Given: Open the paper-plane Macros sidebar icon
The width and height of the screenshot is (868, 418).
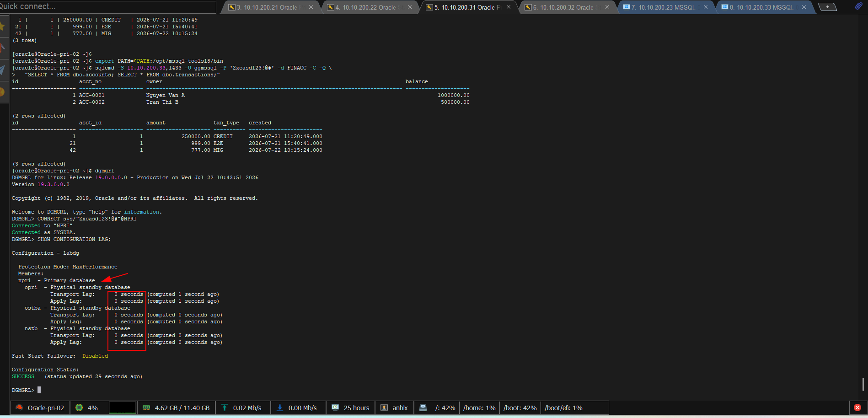Looking at the screenshot, I should point(3,70).
